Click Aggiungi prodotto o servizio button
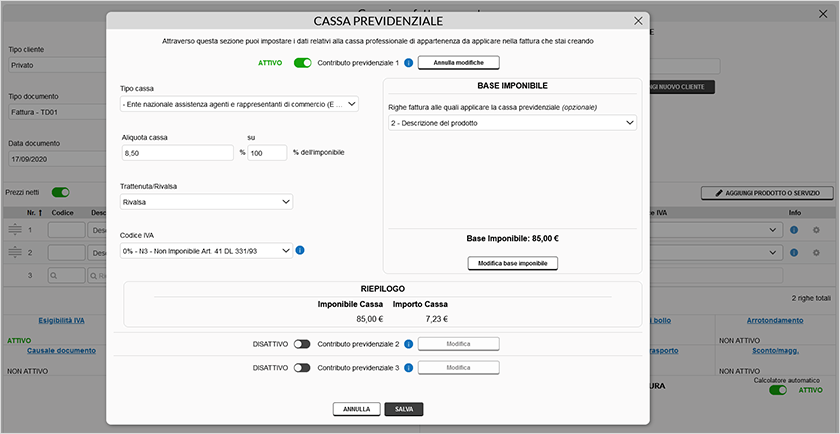Image resolution: width=840 pixels, height=434 pixels. tap(767, 193)
